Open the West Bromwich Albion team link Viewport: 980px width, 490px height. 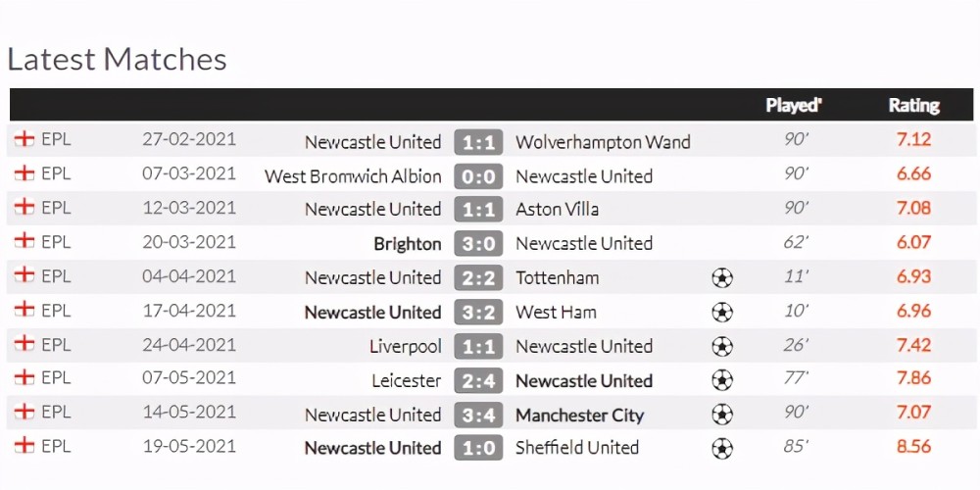[353, 176]
